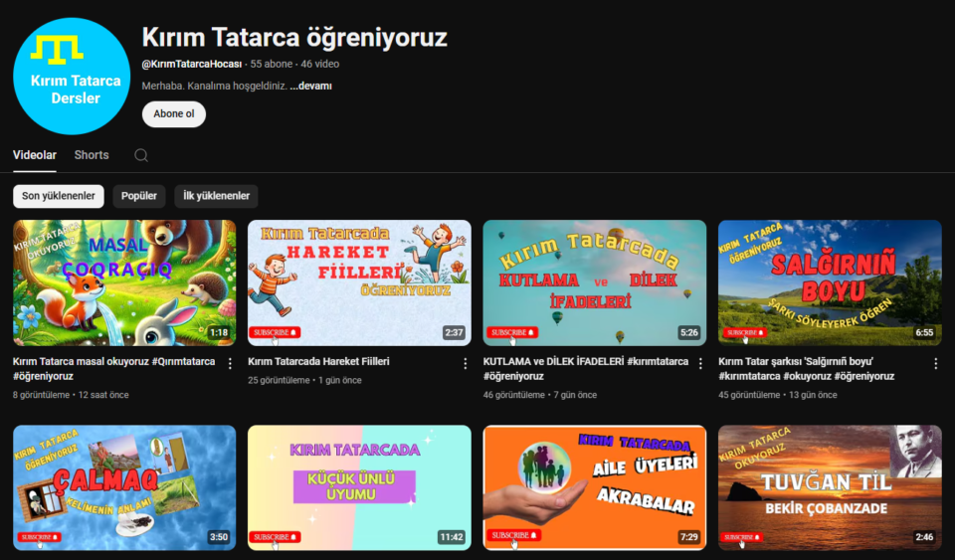955x560 pixels.
Task: Click '8 görüntüleme • 12 saat önce' text
Action: (71, 395)
